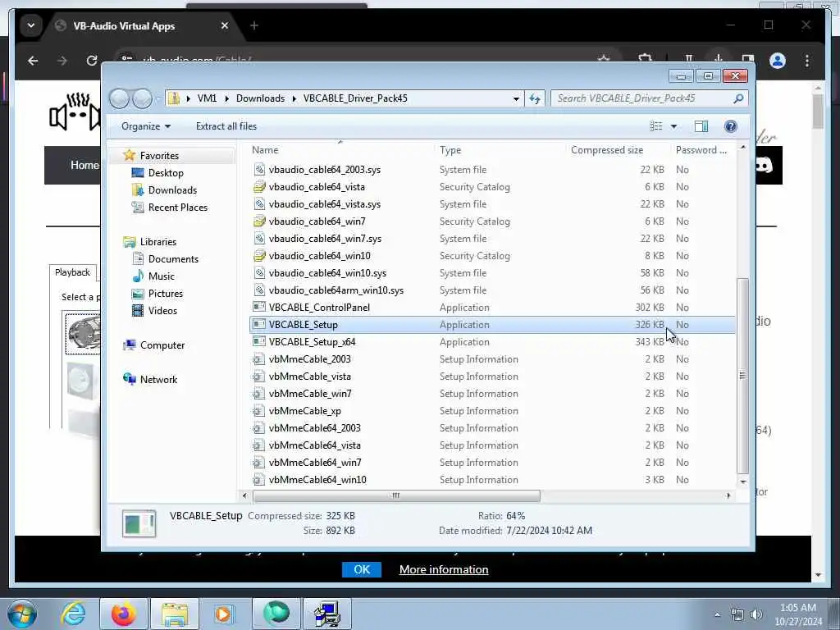This screenshot has width=840, height=630.
Task: Sort by Compressed size column
Action: [607, 151]
